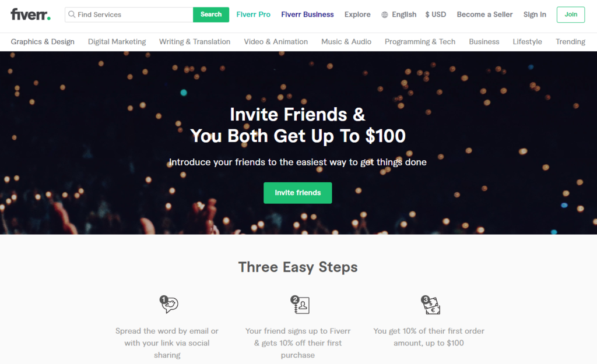The image size is (597, 364).
Task: Browse the Trending category
Action: coord(570,41)
